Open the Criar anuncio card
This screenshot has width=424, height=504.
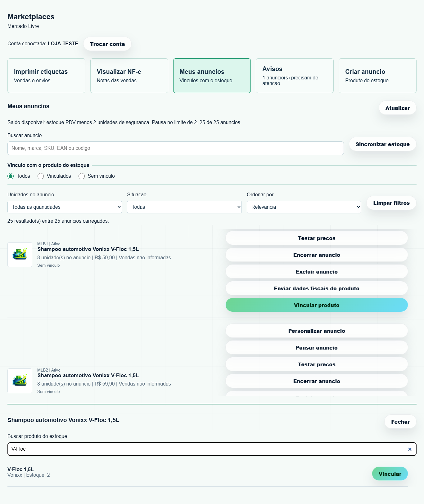click(377, 76)
